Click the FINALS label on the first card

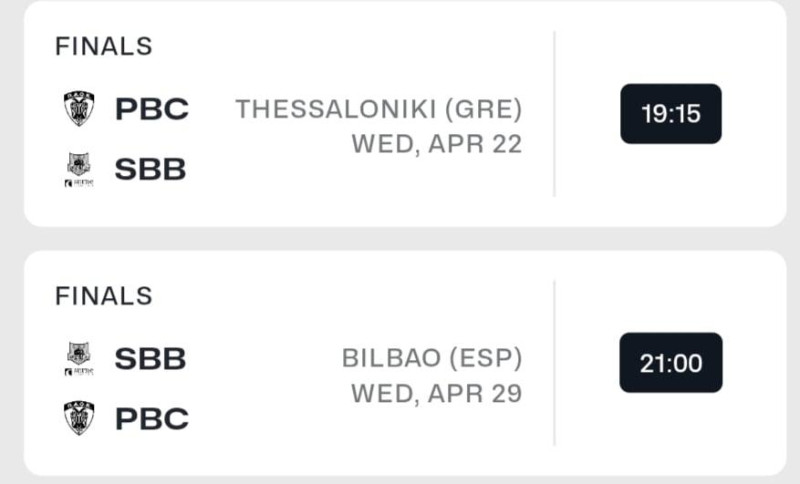tap(103, 46)
